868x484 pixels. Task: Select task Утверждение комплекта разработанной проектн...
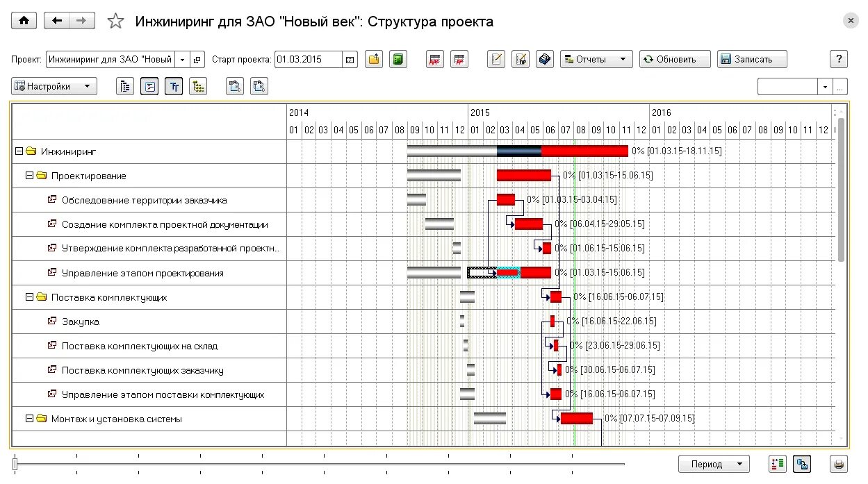tap(171, 249)
